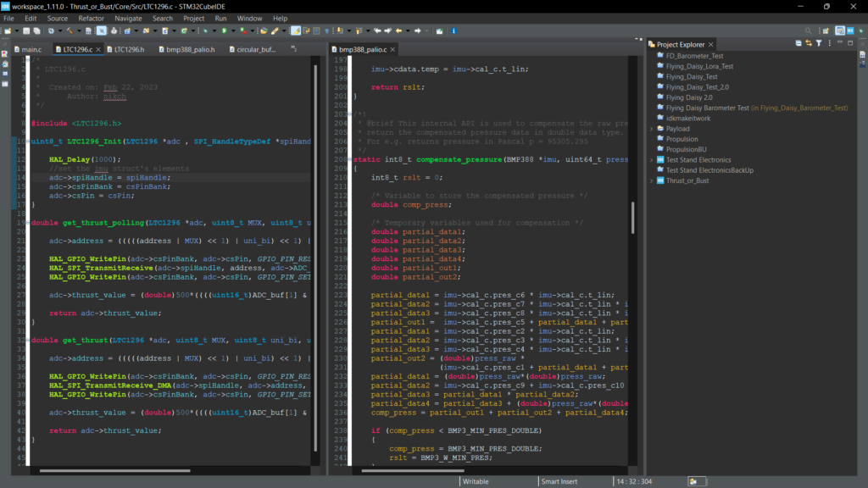868x488 pixels.
Task: Select the Flying_Daisy_Lora_Test project
Action: click(x=699, y=66)
